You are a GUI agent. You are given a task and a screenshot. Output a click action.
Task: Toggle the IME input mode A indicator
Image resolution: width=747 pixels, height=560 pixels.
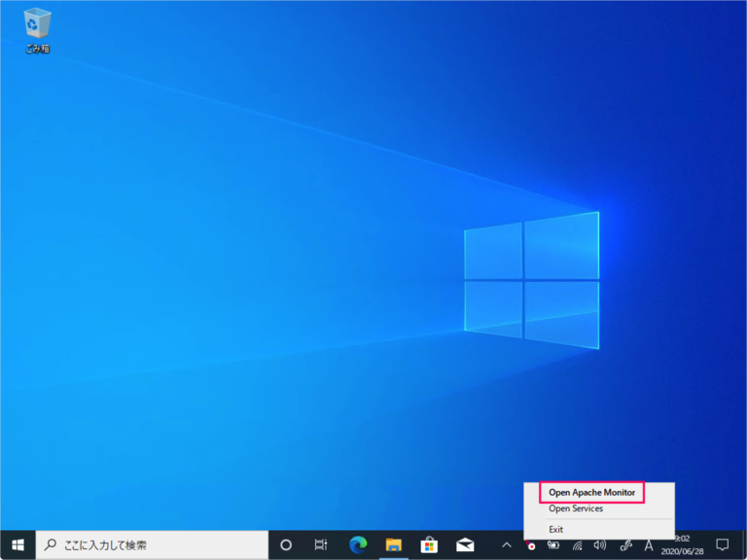(x=649, y=544)
